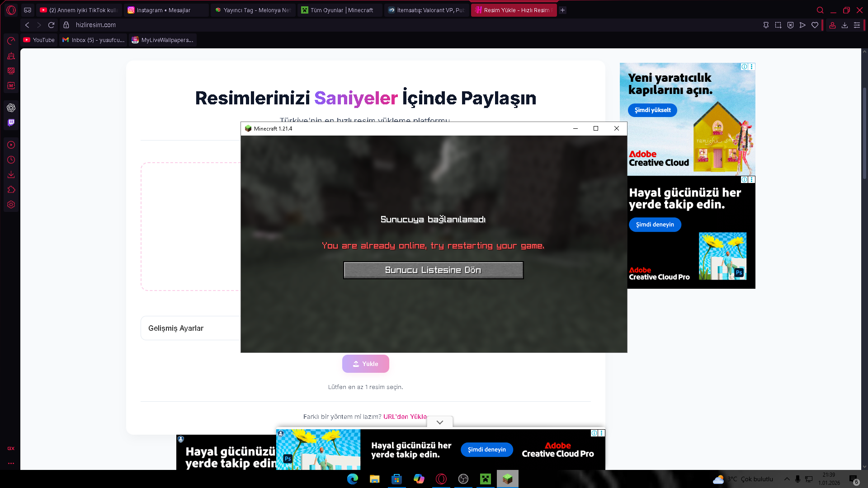Open the Minecraft Launcher creeper taskbar icon
The height and width of the screenshot is (488, 868).
click(486, 479)
